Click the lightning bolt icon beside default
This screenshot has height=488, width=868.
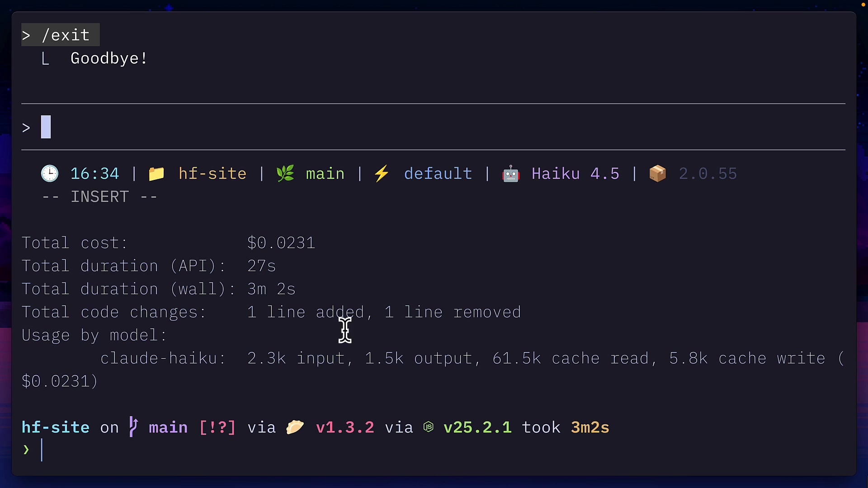(x=382, y=173)
